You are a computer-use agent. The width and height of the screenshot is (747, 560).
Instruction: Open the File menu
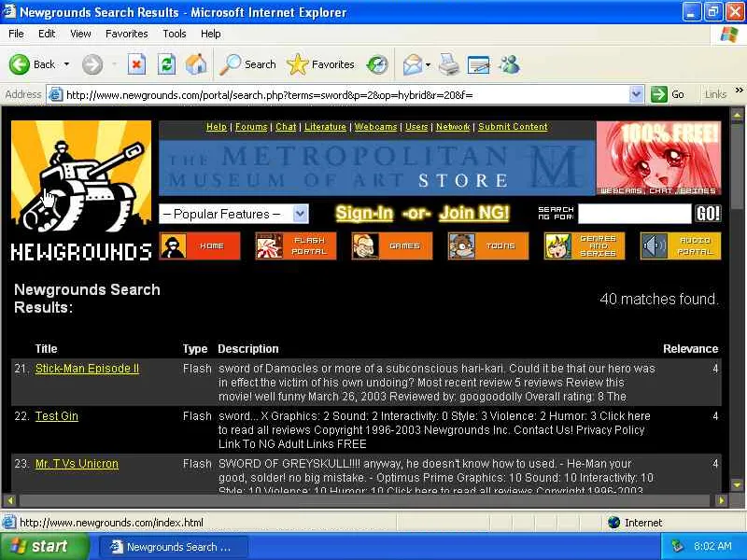pyautogui.click(x=16, y=34)
